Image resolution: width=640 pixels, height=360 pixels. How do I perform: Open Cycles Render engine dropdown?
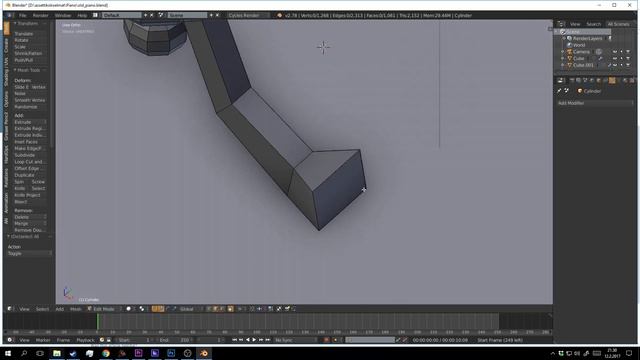point(248,15)
